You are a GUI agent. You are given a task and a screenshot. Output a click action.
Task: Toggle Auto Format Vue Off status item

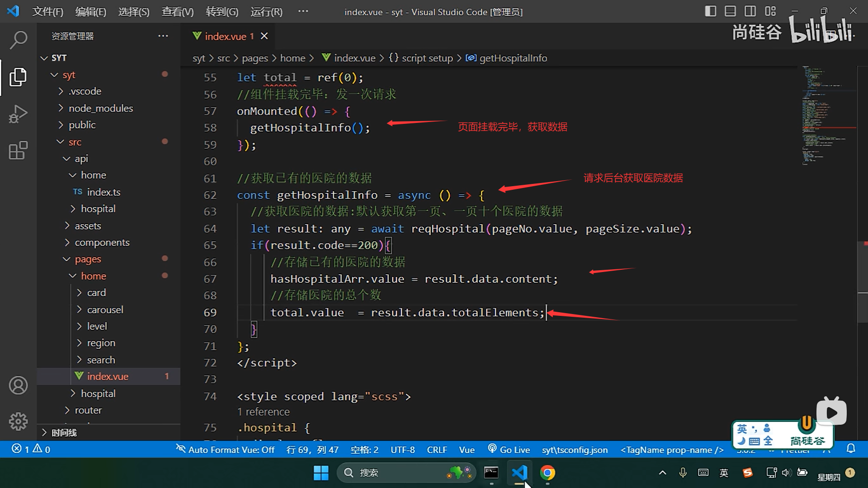pos(225,450)
